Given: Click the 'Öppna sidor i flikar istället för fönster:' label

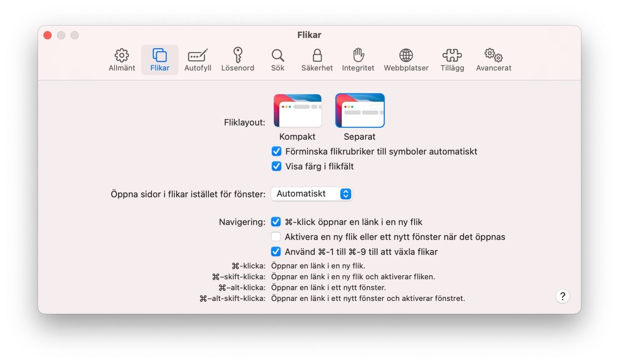Looking at the screenshot, I should point(188,194).
